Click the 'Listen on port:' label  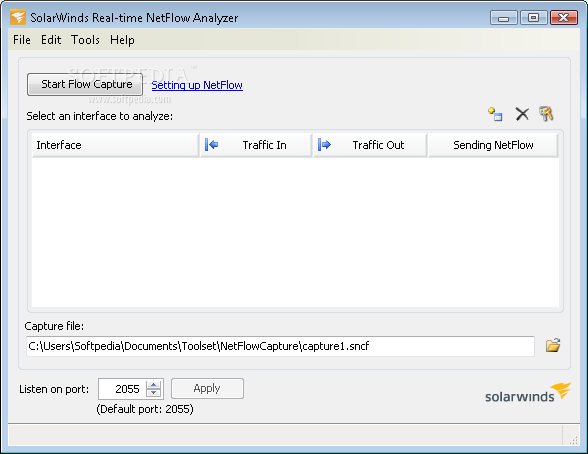tap(54, 389)
